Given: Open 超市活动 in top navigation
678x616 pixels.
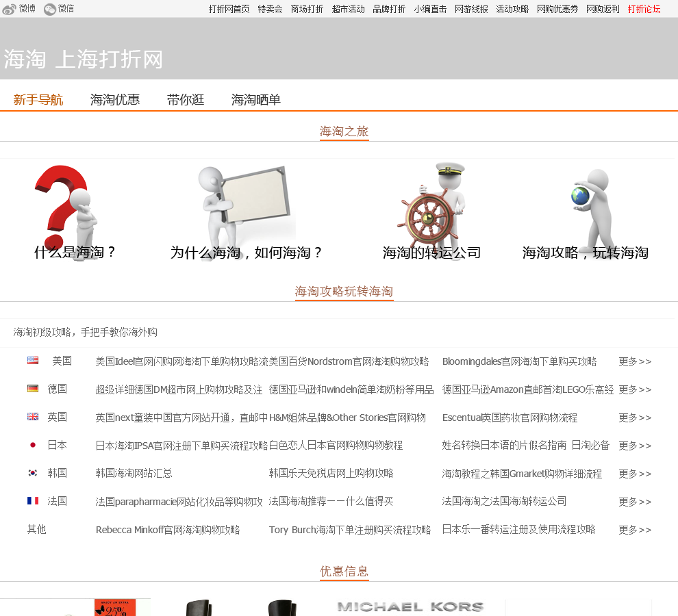Looking at the screenshot, I should click(x=348, y=9).
